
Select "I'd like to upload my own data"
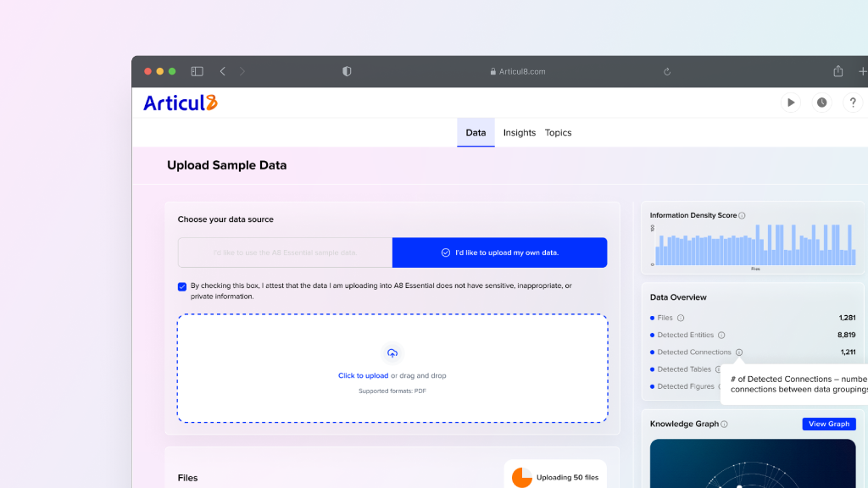point(500,252)
